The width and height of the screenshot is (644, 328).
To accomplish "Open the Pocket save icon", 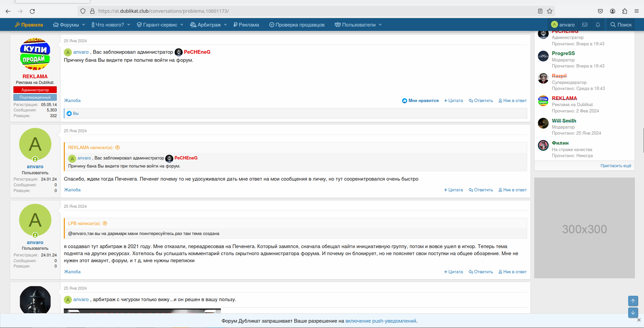I will coord(600,11).
